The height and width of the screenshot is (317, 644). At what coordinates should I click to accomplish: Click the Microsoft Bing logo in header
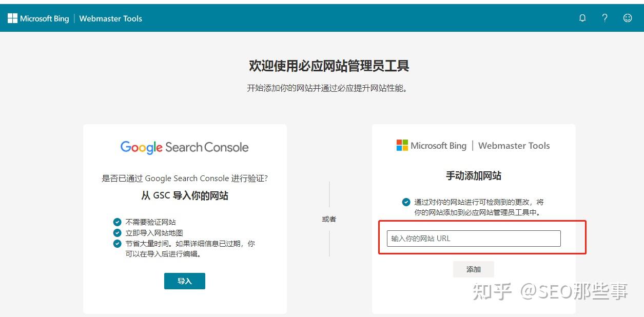point(38,18)
